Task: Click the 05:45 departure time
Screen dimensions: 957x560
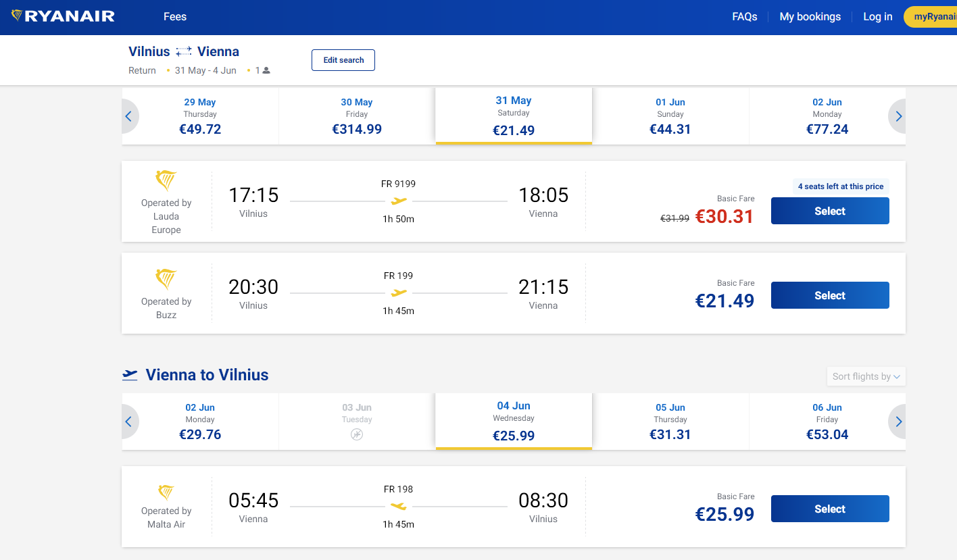Action: click(253, 501)
